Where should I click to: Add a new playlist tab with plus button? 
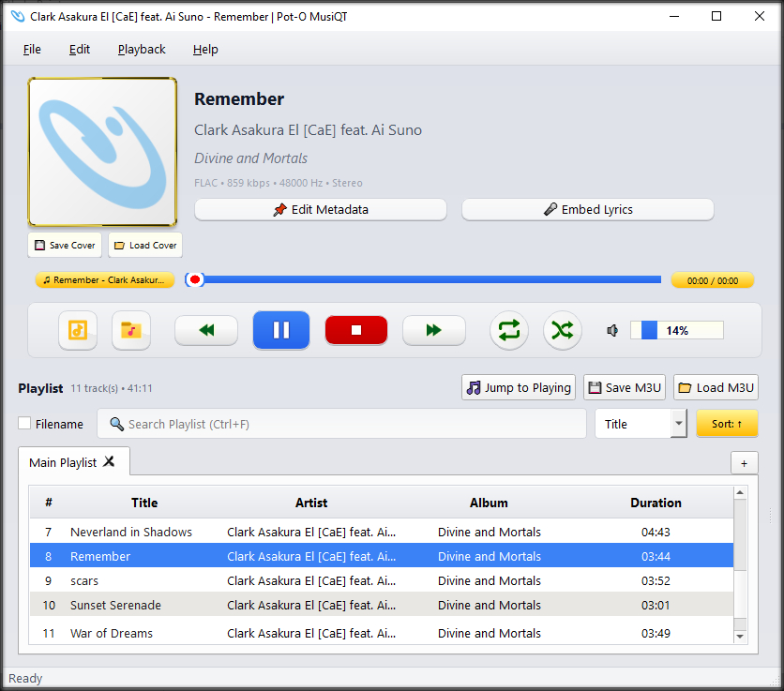744,463
